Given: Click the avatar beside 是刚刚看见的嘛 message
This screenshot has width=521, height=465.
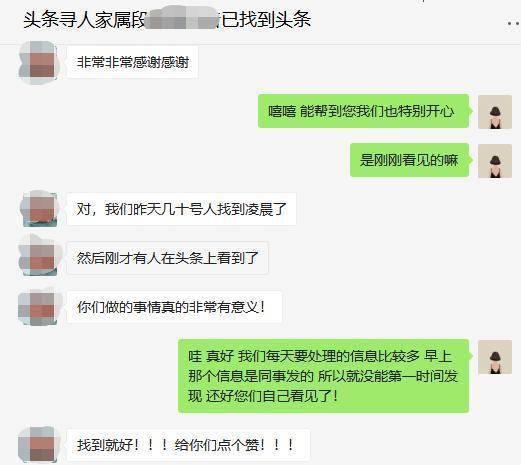Looking at the screenshot, I should tap(495, 161).
